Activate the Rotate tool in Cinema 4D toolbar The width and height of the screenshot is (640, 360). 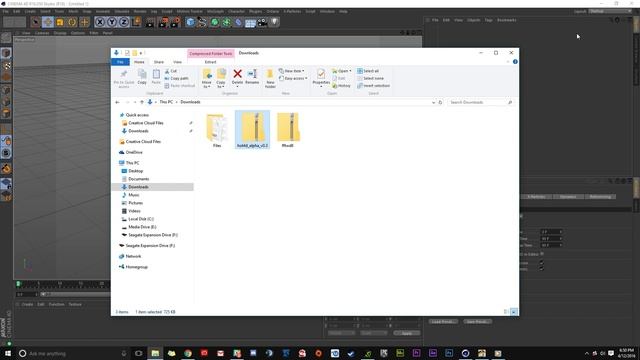(72, 22)
